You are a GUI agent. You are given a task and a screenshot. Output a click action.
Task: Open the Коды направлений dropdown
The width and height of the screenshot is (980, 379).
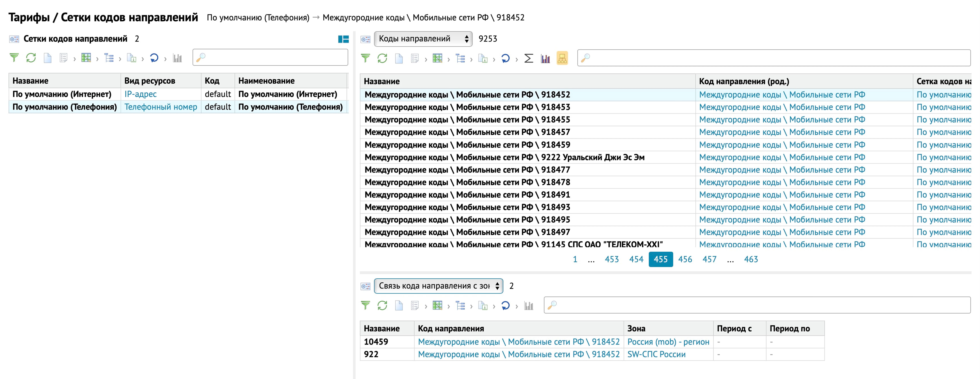tap(423, 39)
